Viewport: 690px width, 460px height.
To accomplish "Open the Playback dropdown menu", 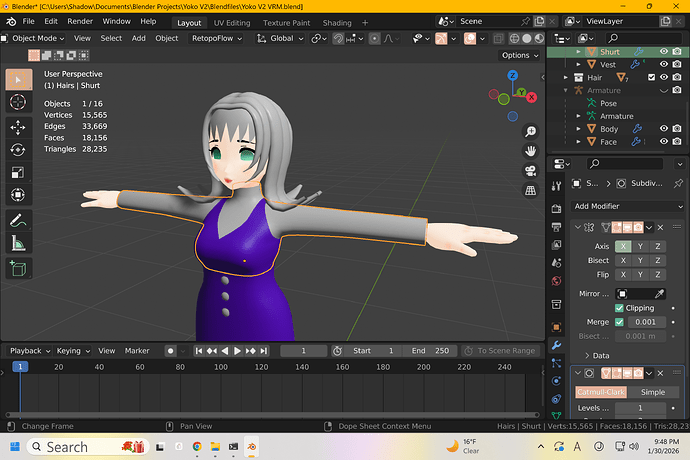I will pyautogui.click(x=30, y=351).
